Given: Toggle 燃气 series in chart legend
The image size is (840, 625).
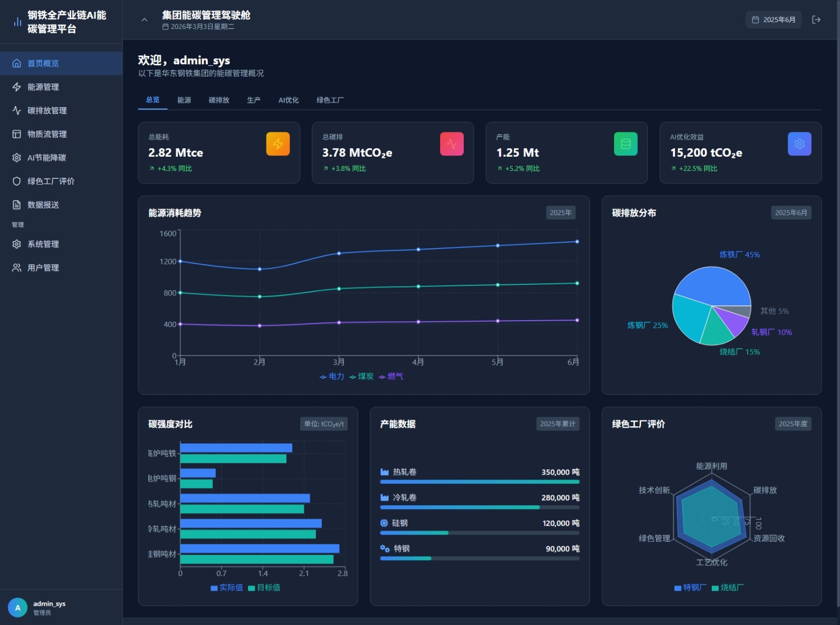Looking at the screenshot, I should pyautogui.click(x=391, y=377).
